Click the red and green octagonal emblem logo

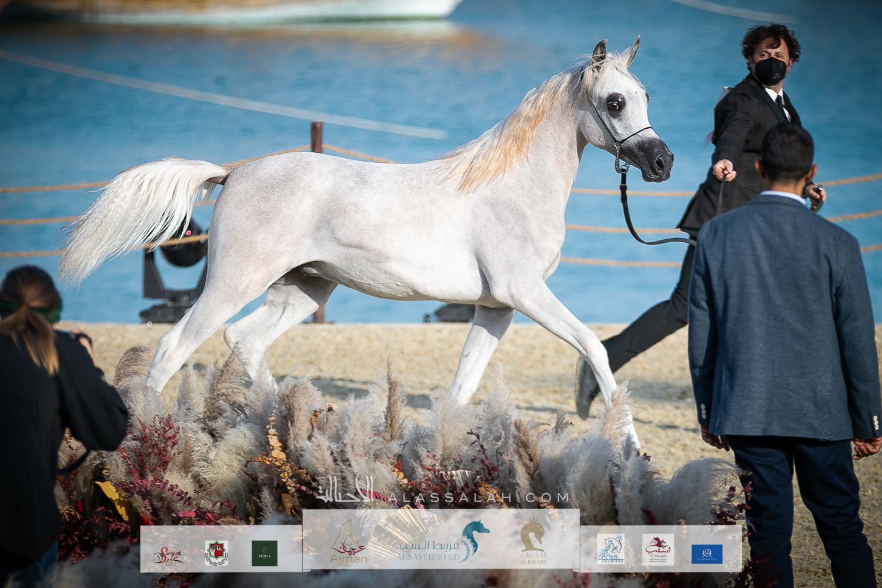click(216, 554)
